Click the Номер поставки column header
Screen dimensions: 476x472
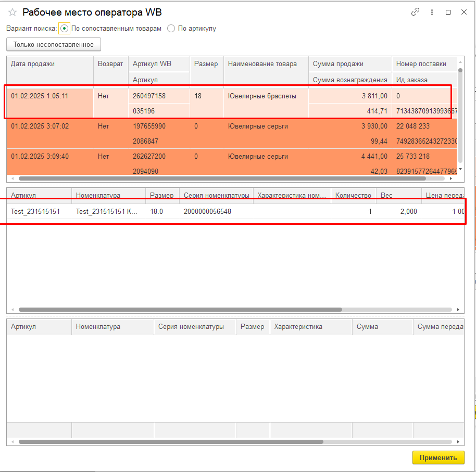point(424,64)
